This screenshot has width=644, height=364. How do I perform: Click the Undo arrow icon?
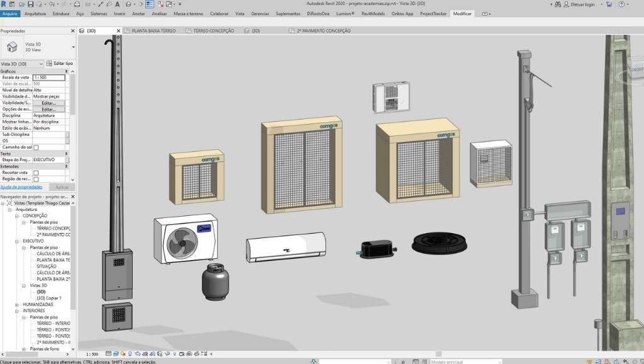pyautogui.click(x=53, y=4)
